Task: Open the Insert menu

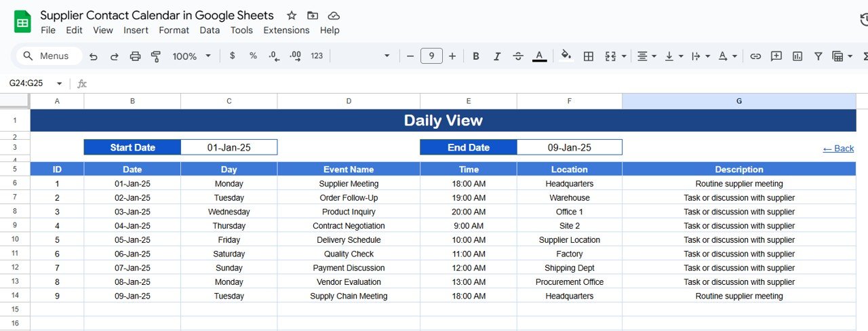Action: [x=136, y=30]
